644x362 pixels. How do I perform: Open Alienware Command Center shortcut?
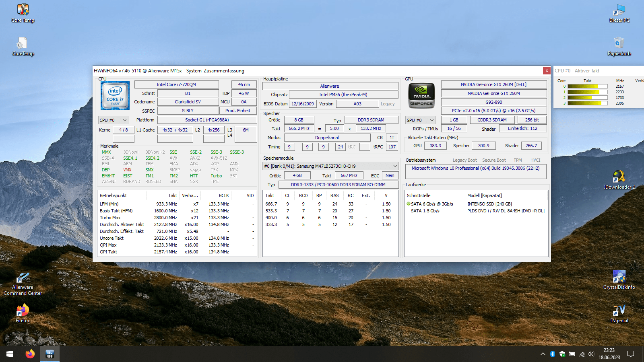[x=23, y=283]
